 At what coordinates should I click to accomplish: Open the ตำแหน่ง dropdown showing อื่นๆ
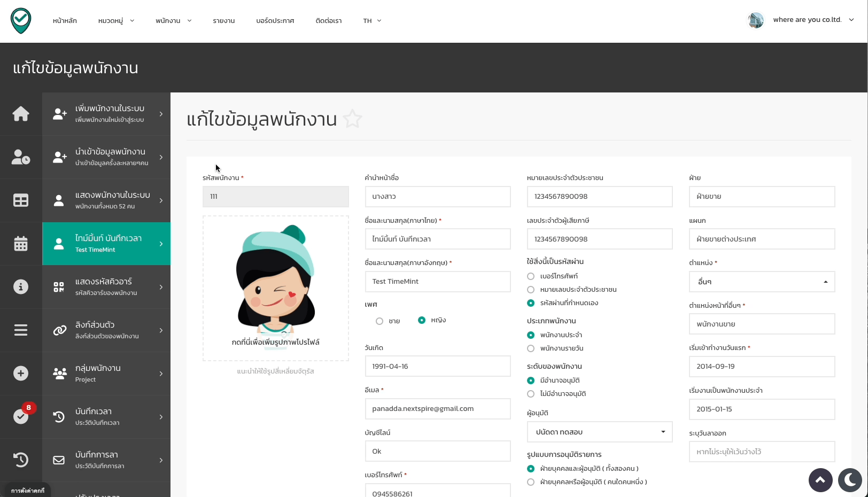pos(762,282)
